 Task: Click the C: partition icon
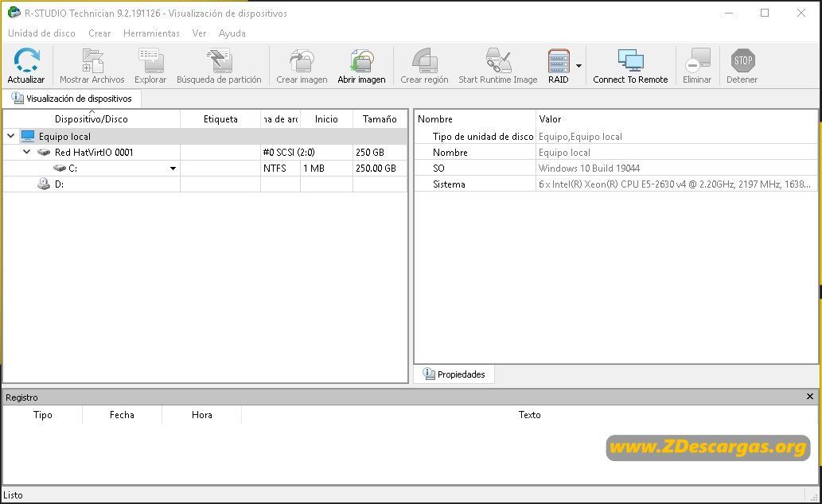coord(59,169)
